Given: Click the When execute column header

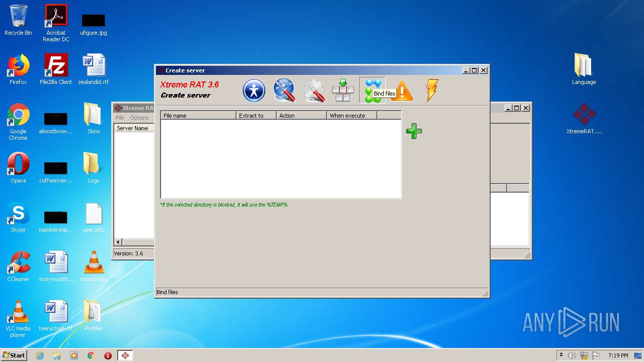Looking at the screenshot, I should (352, 116).
